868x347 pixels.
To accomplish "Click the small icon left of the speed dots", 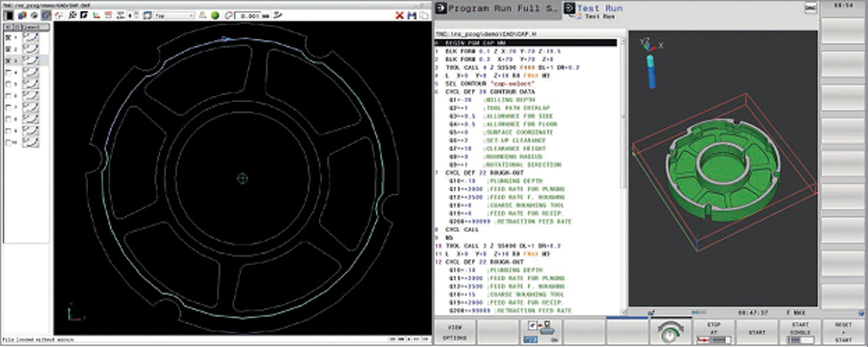I will tap(650, 312).
